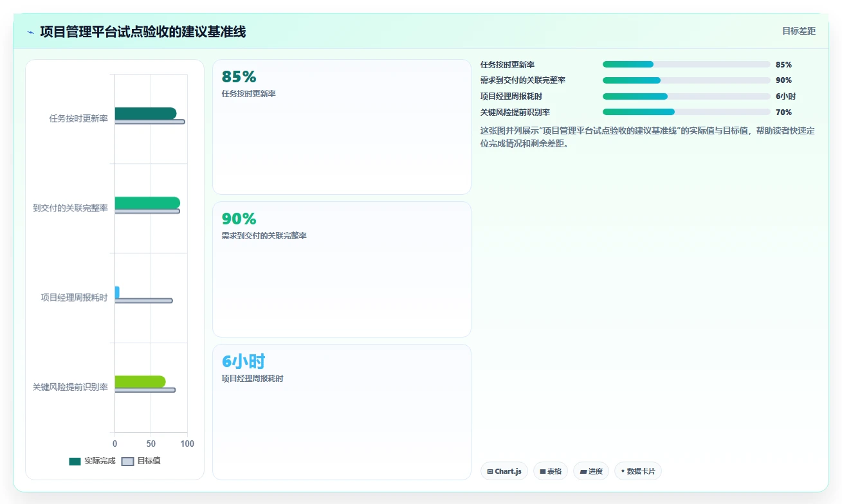Click the 50 tick on the x-axis
The image size is (842, 504).
pyautogui.click(x=151, y=444)
